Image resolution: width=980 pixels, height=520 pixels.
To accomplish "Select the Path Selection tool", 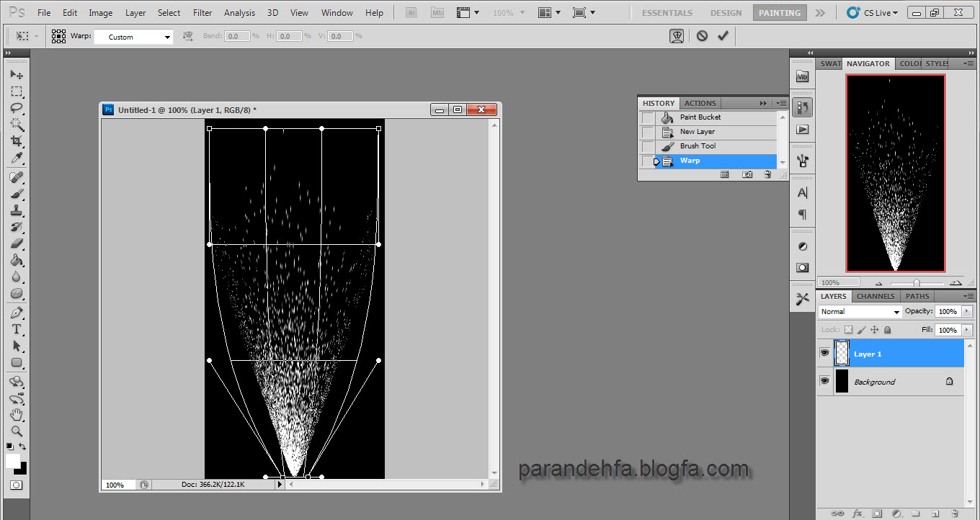I will coord(17,346).
